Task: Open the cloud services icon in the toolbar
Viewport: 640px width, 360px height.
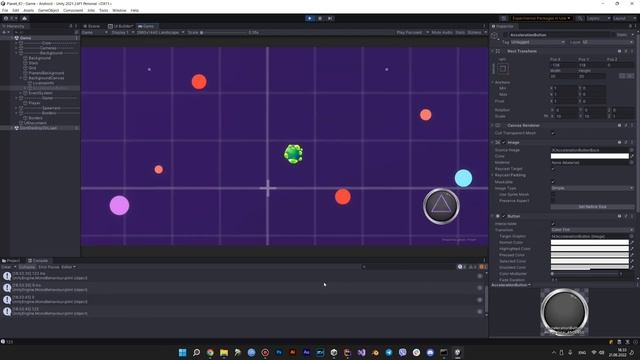Action: point(24,18)
